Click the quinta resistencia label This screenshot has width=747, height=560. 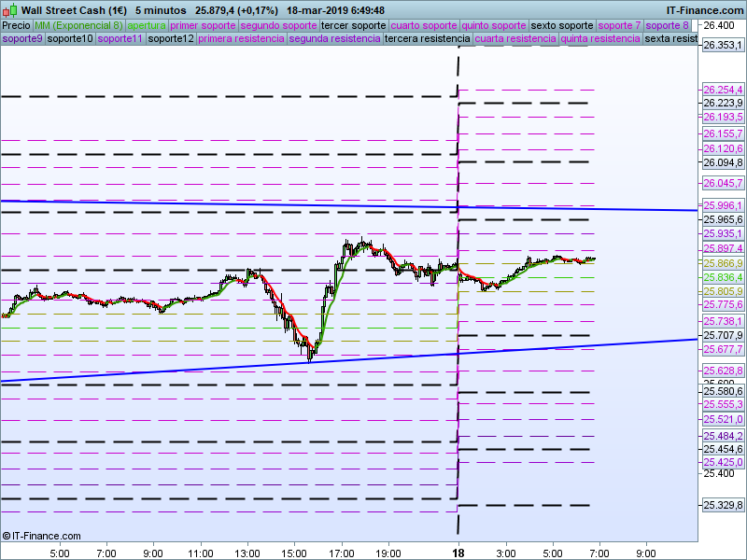600,38
